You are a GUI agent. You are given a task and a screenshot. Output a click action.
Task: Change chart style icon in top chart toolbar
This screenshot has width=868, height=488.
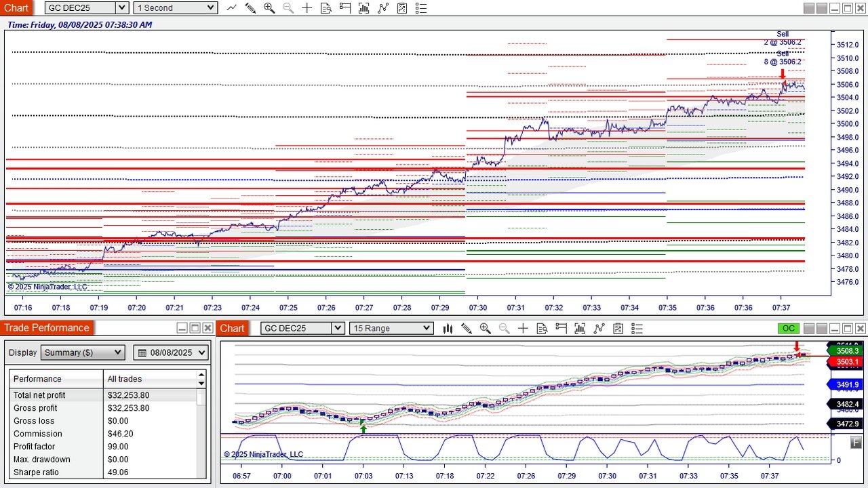tap(231, 8)
